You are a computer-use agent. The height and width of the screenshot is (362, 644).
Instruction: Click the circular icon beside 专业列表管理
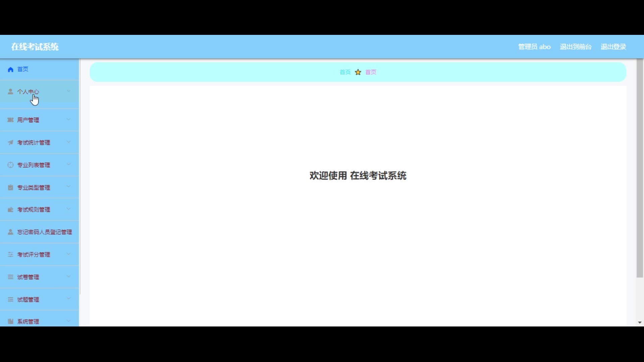pyautogui.click(x=10, y=165)
